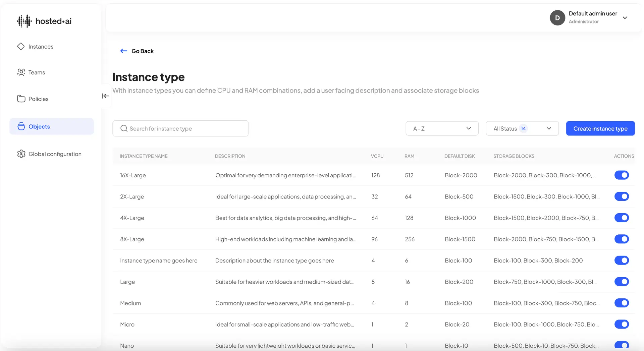Open Policies via its folder icon
Viewport: 644px width, 351px height.
[x=21, y=99]
